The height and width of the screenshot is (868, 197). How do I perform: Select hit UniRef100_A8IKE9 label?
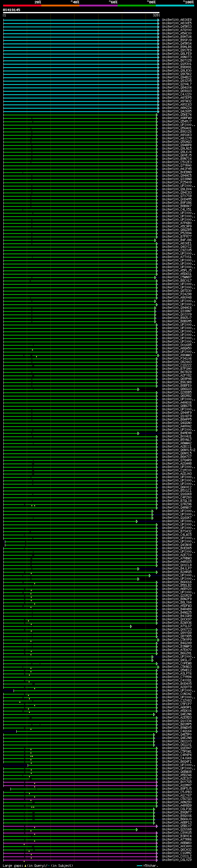point(177,20)
